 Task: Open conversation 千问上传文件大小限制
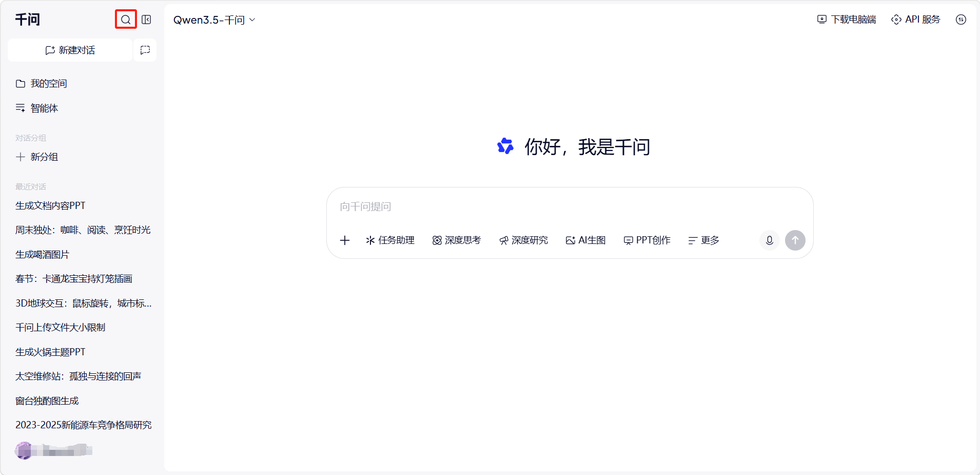click(60, 327)
